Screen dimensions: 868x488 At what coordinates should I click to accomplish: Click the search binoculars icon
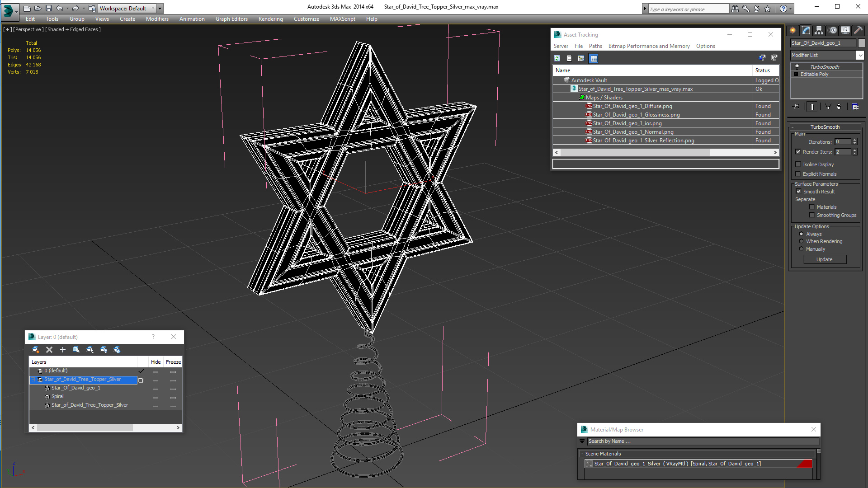coord(735,9)
